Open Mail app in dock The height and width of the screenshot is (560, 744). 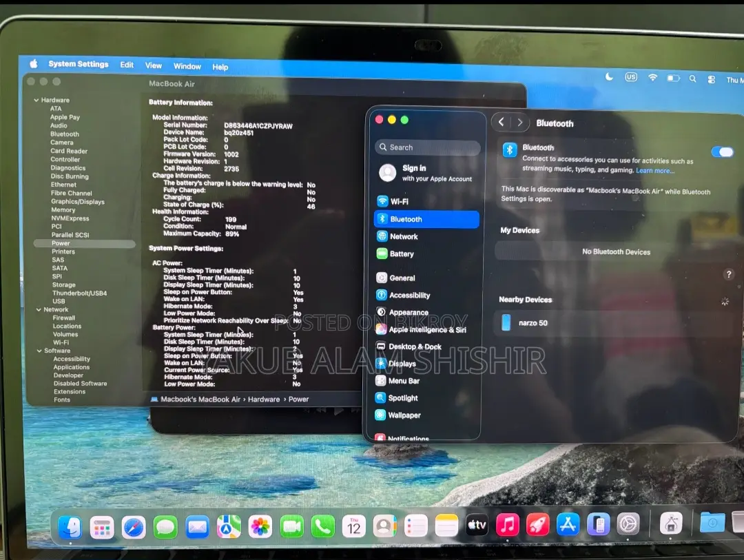pos(197,527)
